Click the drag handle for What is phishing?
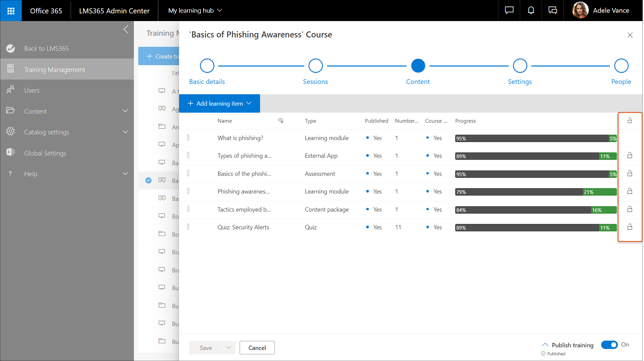 click(188, 138)
